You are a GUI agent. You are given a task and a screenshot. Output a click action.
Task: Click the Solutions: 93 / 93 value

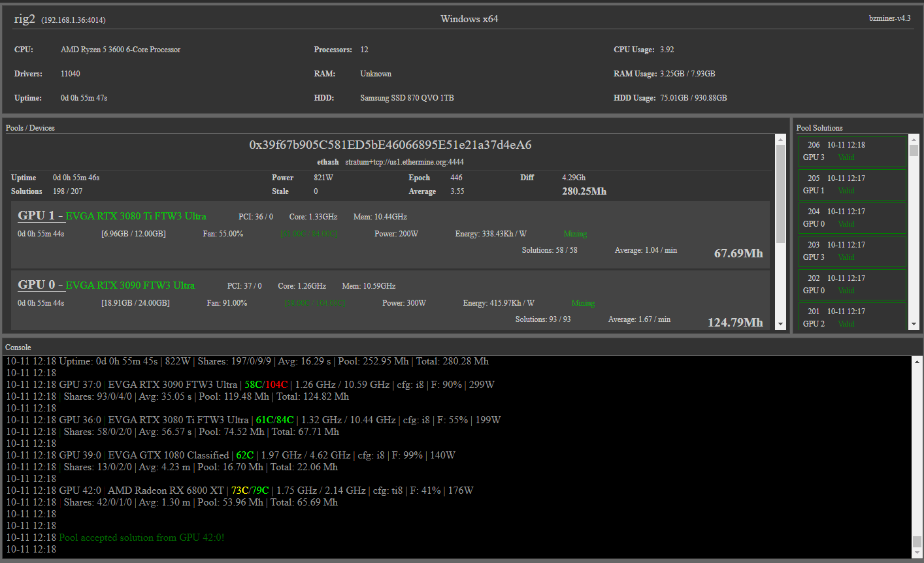click(x=543, y=319)
